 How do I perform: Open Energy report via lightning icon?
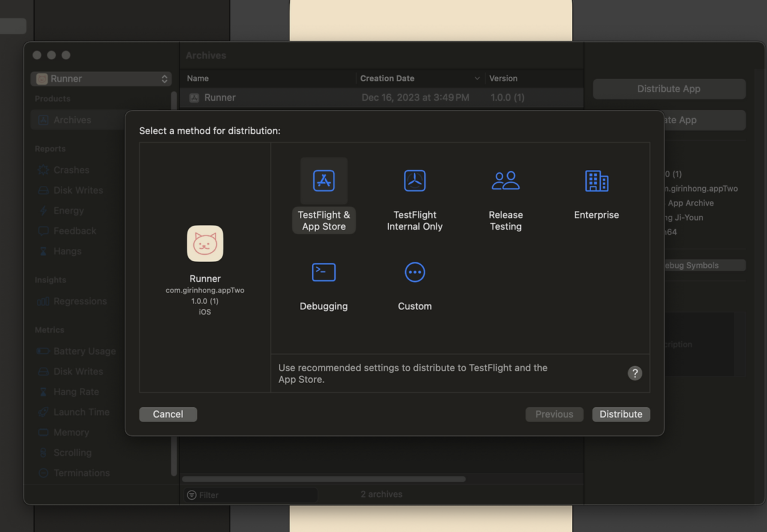(43, 211)
